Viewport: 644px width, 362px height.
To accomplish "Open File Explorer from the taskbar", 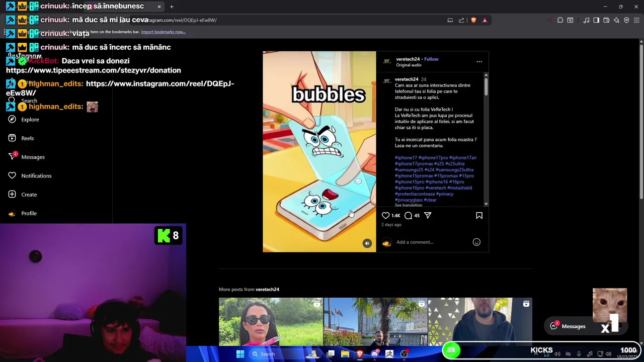I will 345,354.
